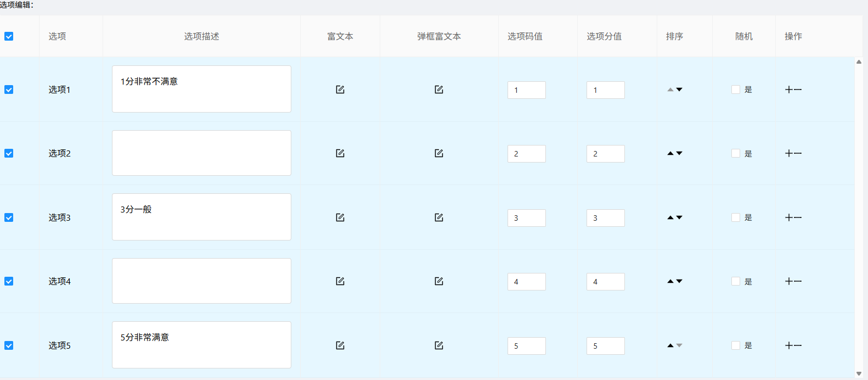868x380 pixels.
Task: Open popup rich text editor for 选项5
Action: (439, 345)
